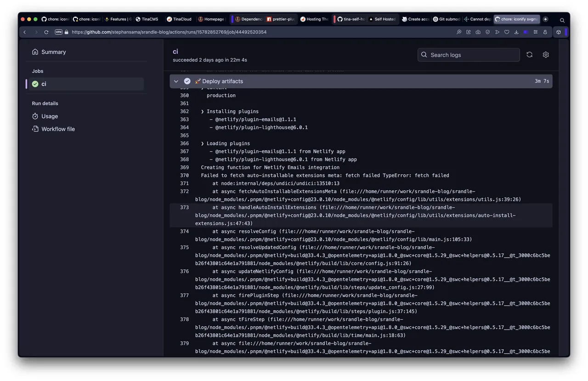
Task: Select the active chore: iconify svgma tab
Action: (x=517, y=19)
